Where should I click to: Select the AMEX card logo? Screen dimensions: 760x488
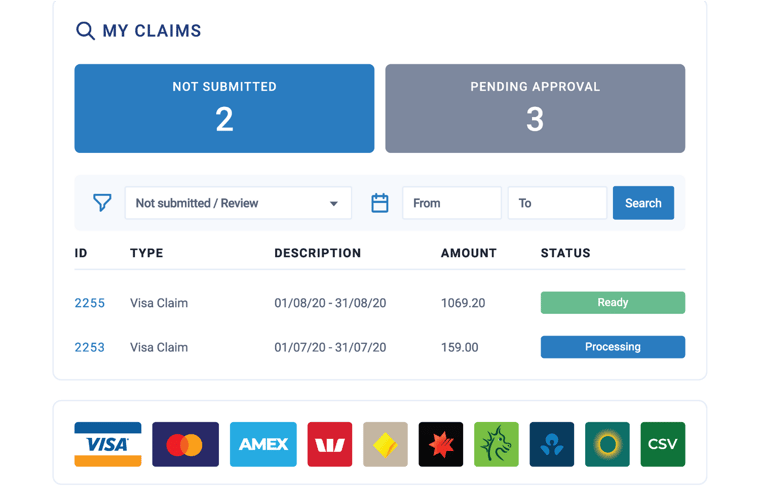(263, 444)
